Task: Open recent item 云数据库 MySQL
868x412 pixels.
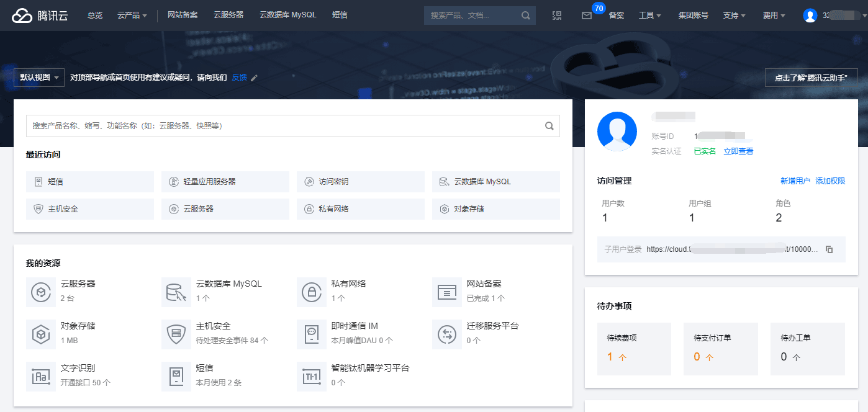Action: [496, 182]
